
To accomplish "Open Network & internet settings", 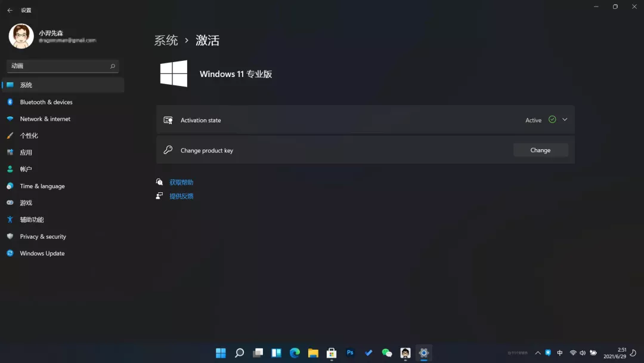I will (x=63, y=119).
